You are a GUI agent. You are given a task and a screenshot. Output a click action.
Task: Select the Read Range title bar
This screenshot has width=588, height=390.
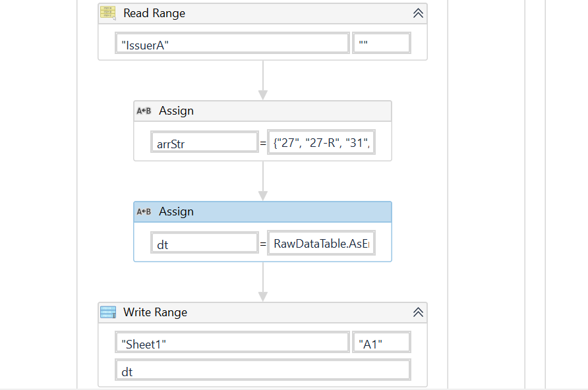point(264,13)
